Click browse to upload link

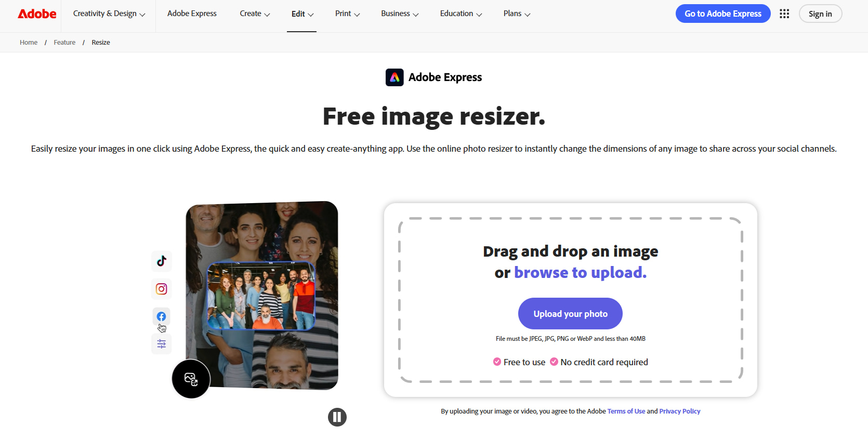point(580,273)
